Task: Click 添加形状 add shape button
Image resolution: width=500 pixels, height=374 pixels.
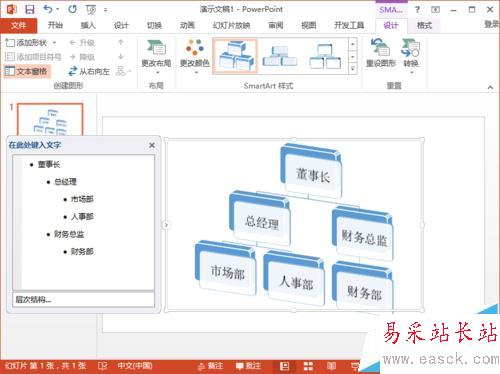Action: click(x=27, y=43)
